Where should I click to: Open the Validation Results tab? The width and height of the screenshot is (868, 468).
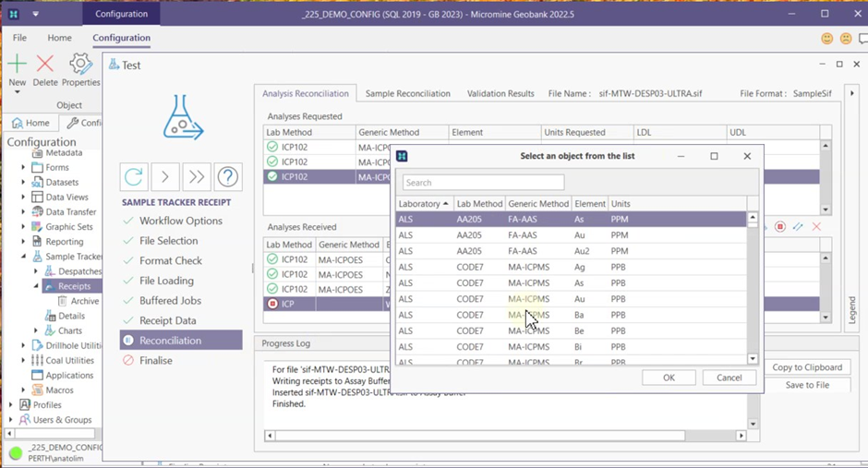click(500, 93)
